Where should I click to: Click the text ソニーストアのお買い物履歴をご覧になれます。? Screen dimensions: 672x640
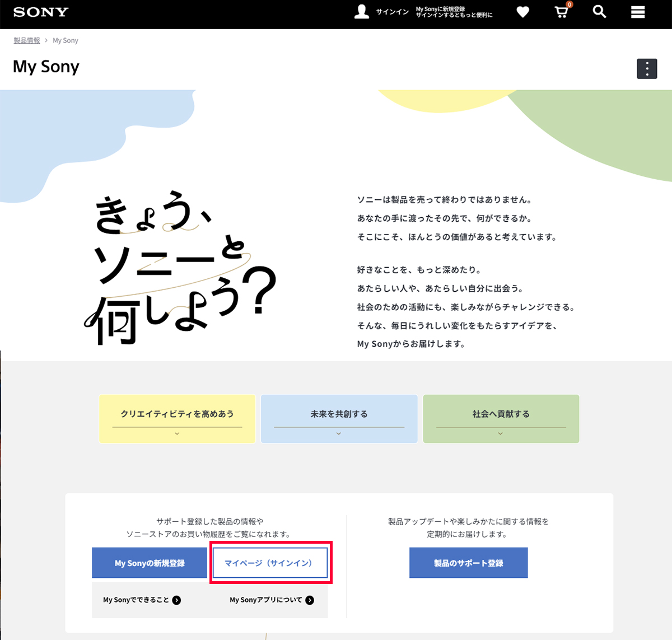point(210,534)
